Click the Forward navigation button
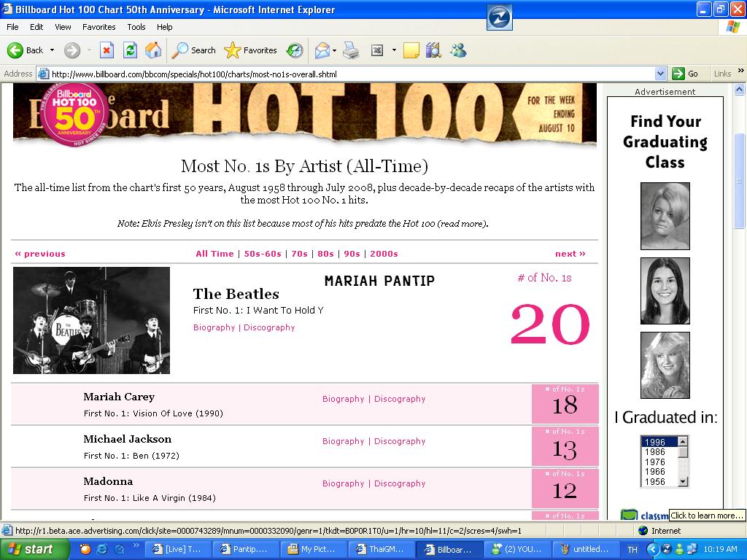The height and width of the screenshot is (560, 747). tap(72, 50)
